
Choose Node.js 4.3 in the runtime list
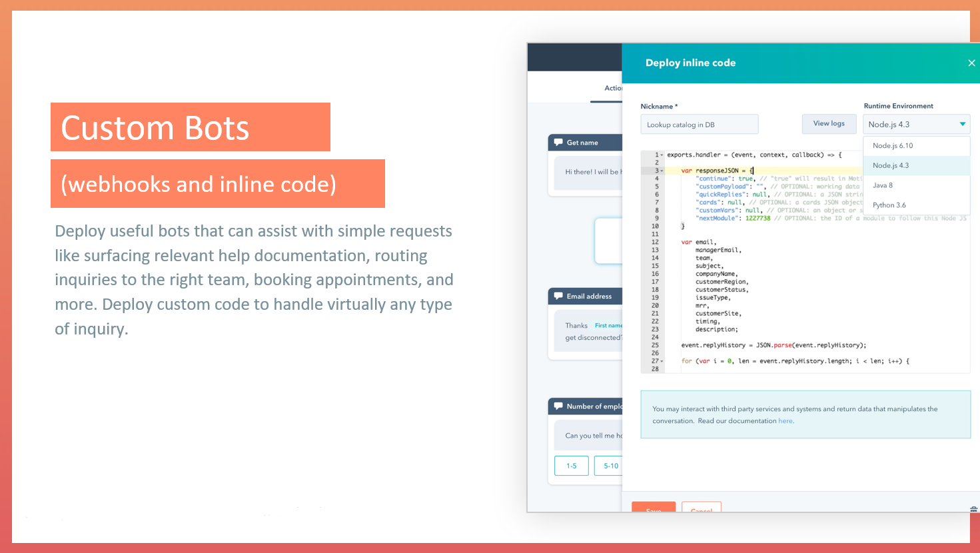coord(891,166)
